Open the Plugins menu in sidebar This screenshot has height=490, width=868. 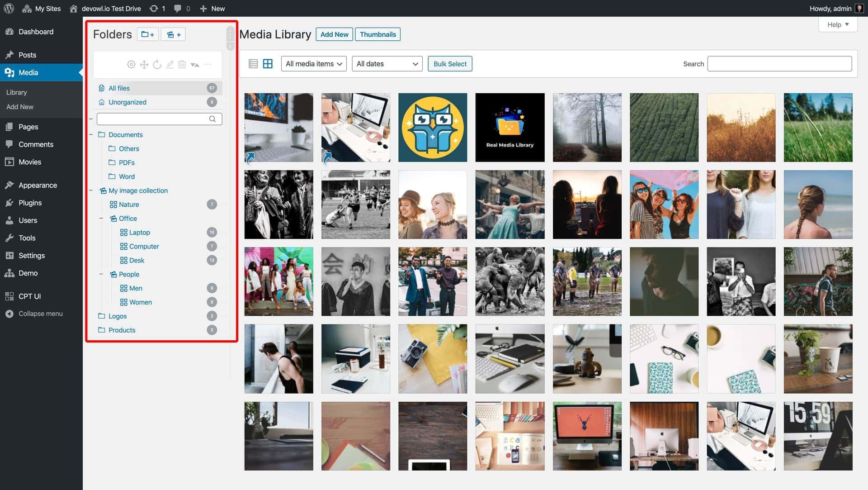click(x=30, y=203)
